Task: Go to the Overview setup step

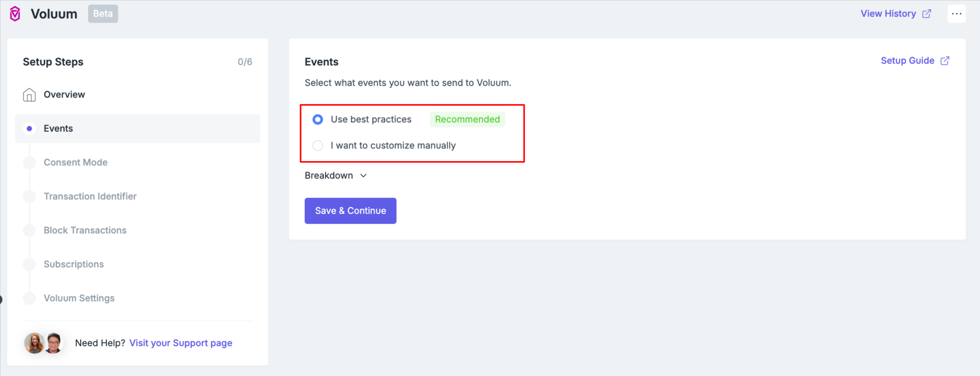Action: point(64,94)
